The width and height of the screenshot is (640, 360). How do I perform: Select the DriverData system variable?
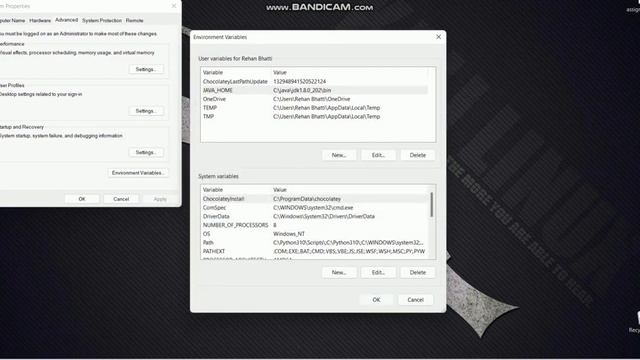pyautogui.click(x=315, y=216)
